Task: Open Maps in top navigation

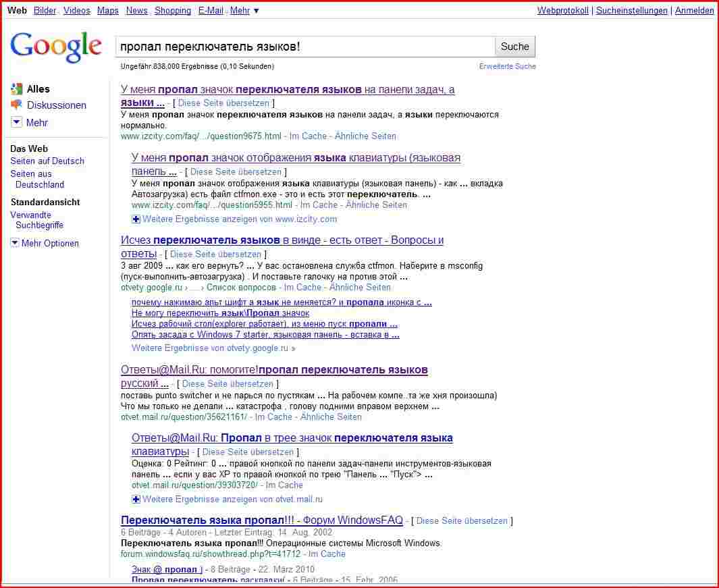Action: click(x=108, y=10)
